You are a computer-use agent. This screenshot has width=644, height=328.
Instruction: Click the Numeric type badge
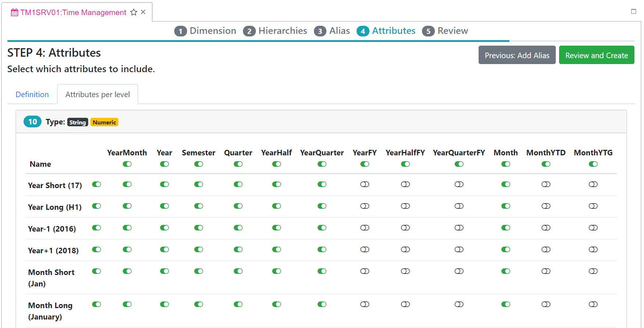coord(104,122)
